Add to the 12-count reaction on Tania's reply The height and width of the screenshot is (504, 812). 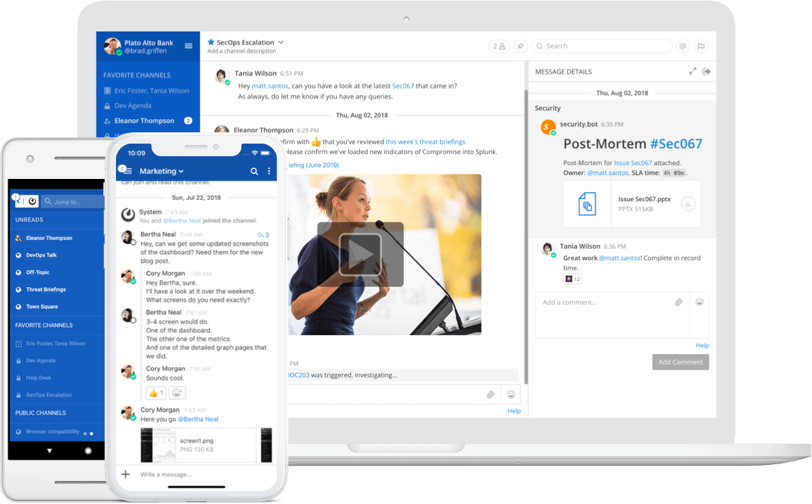[572, 278]
